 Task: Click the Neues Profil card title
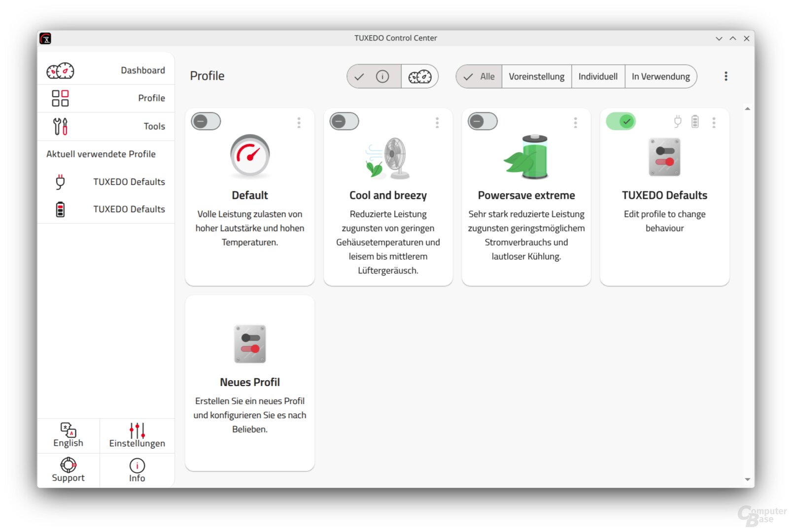click(250, 382)
